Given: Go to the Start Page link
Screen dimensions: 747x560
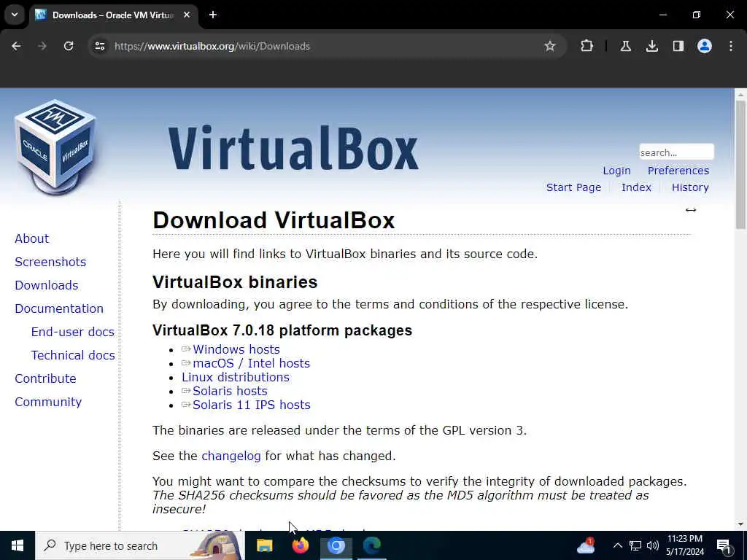Looking at the screenshot, I should click(x=573, y=187).
